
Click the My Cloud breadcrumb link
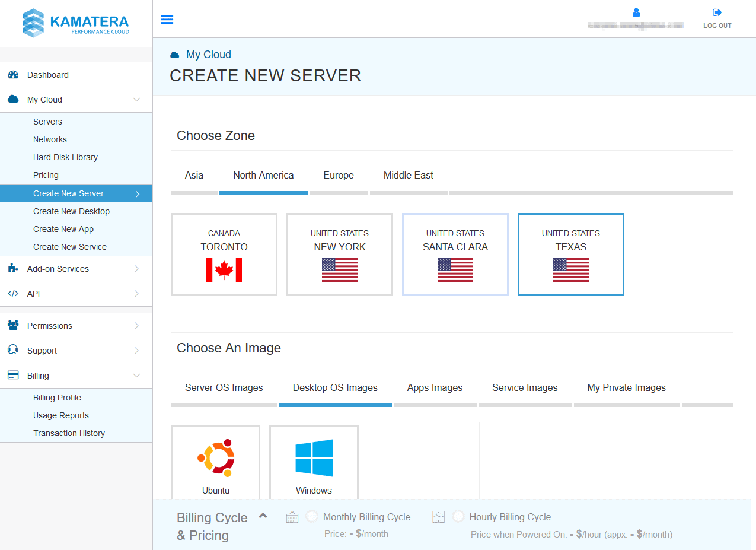click(209, 55)
